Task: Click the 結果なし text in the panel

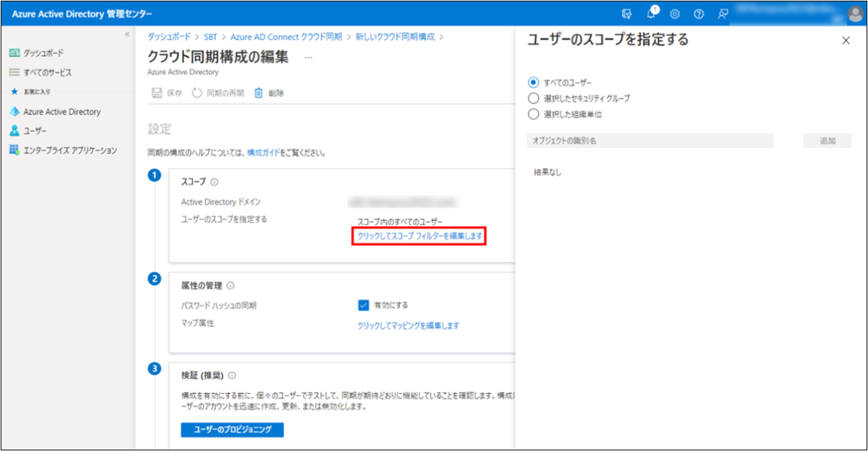Action: coord(548,172)
